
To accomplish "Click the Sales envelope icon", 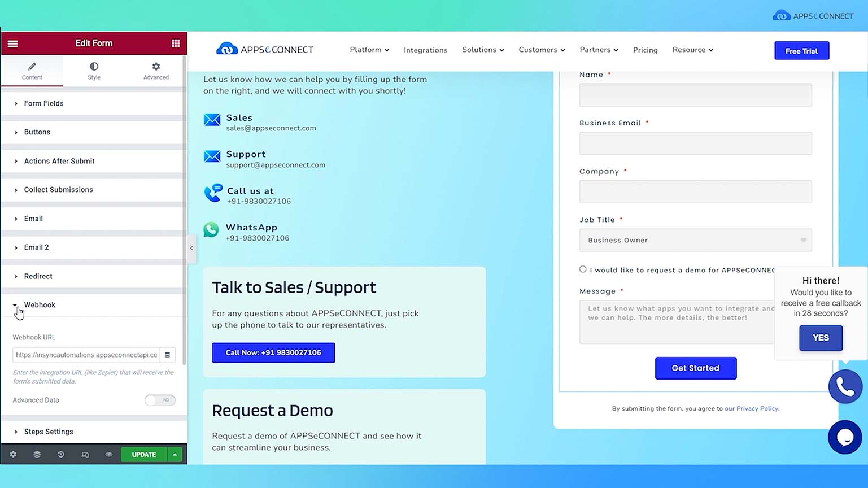I will (x=212, y=120).
